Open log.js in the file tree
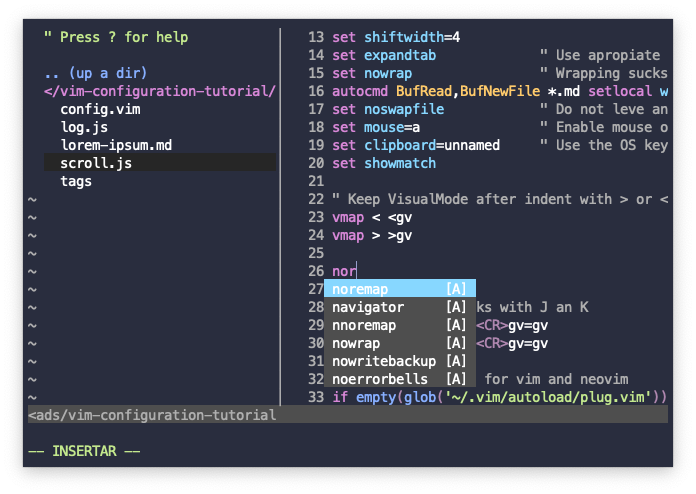 [x=84, y=127]
